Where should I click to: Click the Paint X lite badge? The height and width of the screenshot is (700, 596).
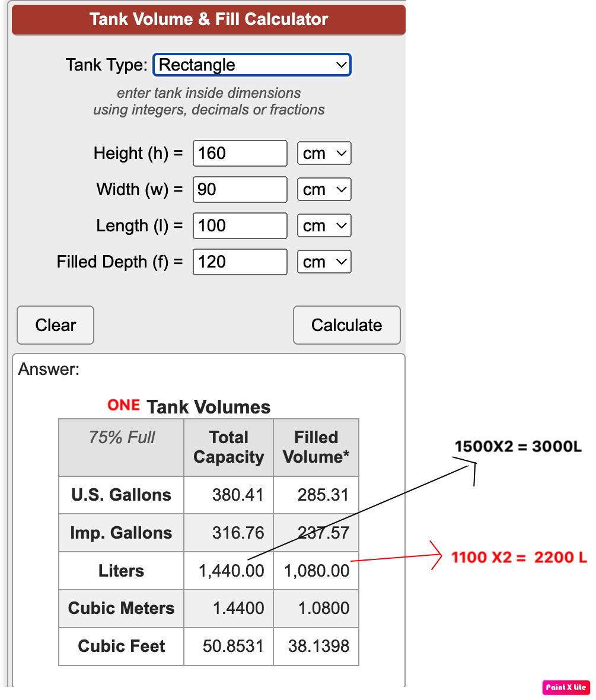coord(566,688)
